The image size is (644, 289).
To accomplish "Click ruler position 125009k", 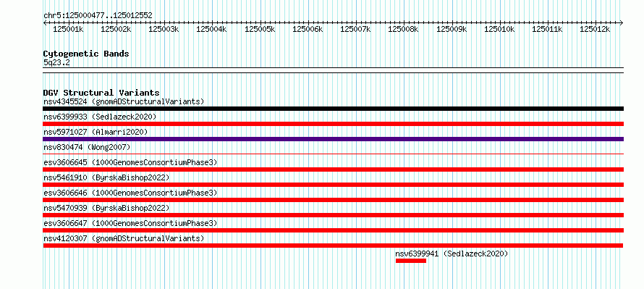I will point(452,29).
